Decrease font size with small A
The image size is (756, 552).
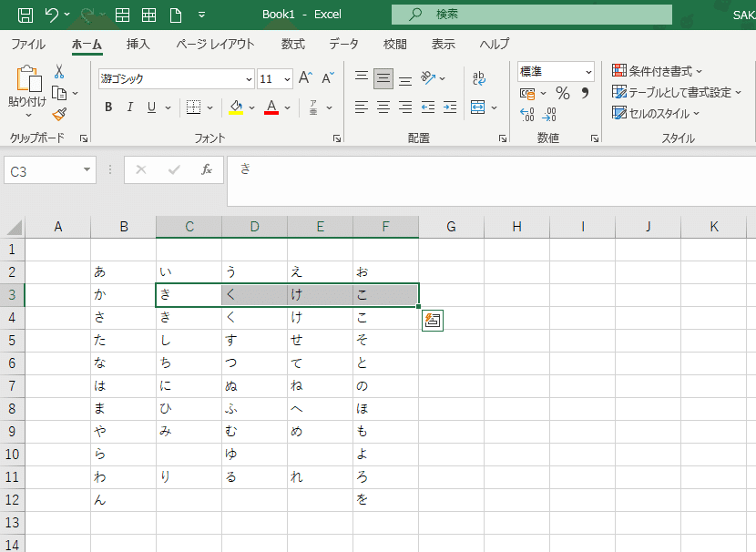(328, 78)
